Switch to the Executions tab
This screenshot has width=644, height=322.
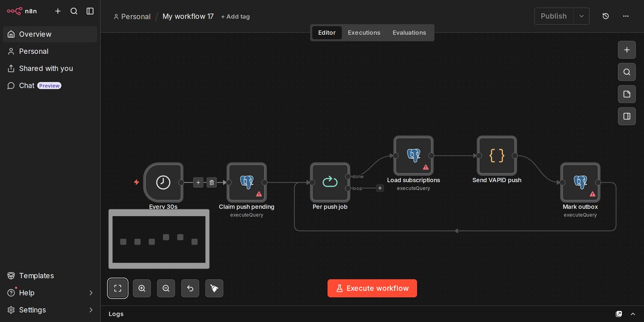tap(364, 33)
